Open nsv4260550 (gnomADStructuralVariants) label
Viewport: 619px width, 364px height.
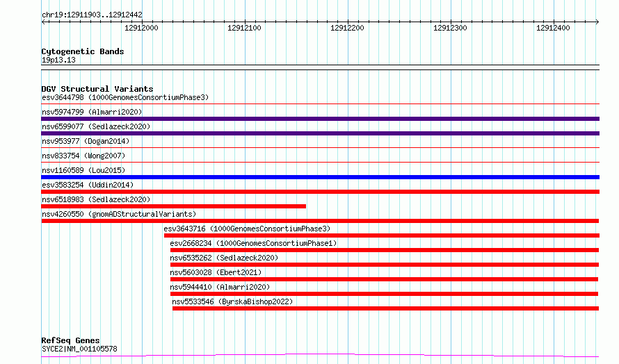(x=119, y=214)
